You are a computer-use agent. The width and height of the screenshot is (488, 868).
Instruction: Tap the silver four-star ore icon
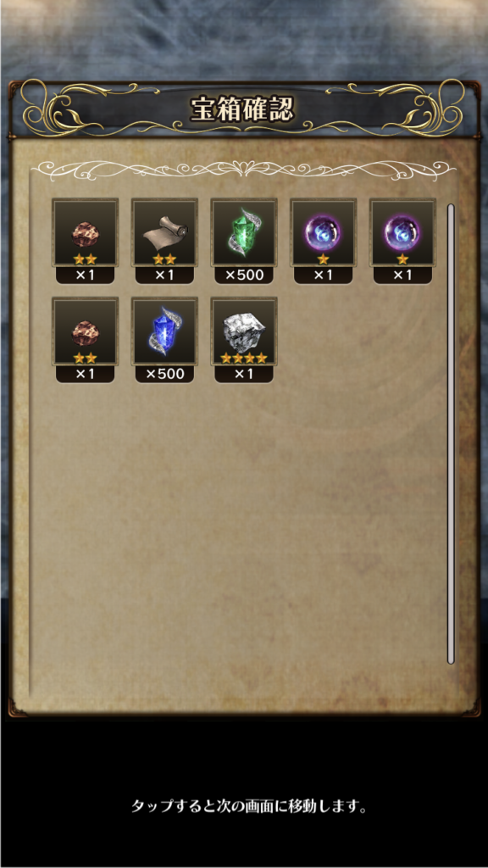coord(244,331)
